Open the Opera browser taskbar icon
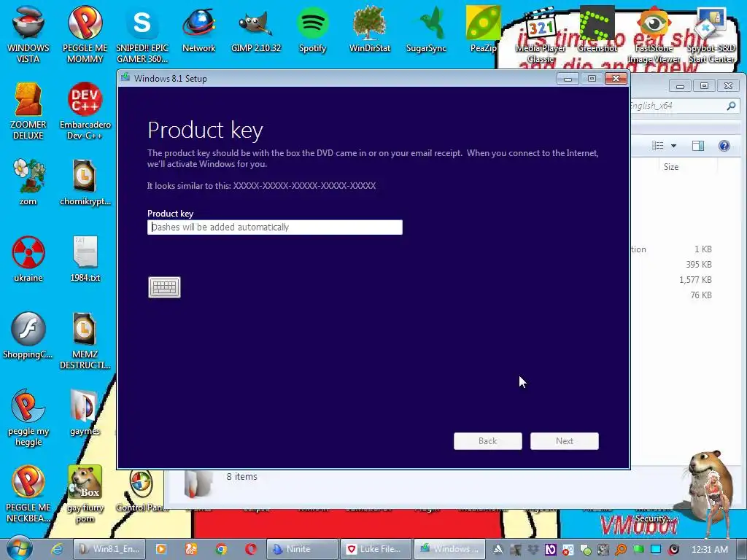 click(x=251, y=549)
